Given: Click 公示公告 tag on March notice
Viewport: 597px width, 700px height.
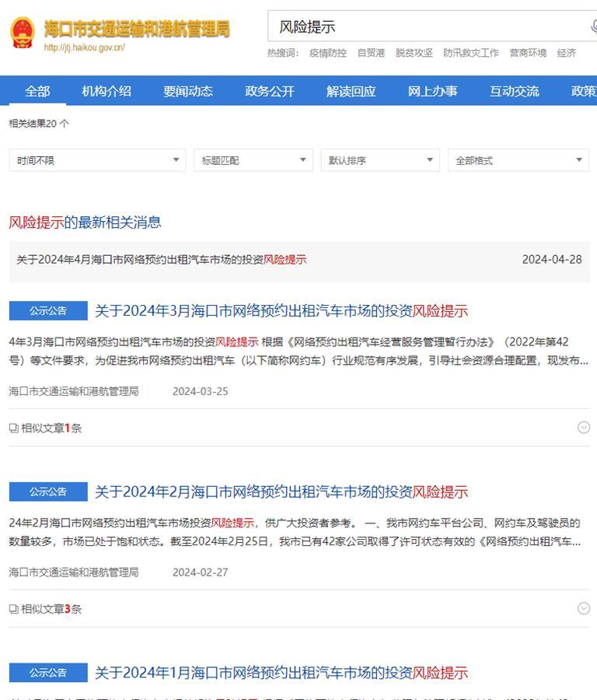Looking at the screenshot, I should 48,310.
